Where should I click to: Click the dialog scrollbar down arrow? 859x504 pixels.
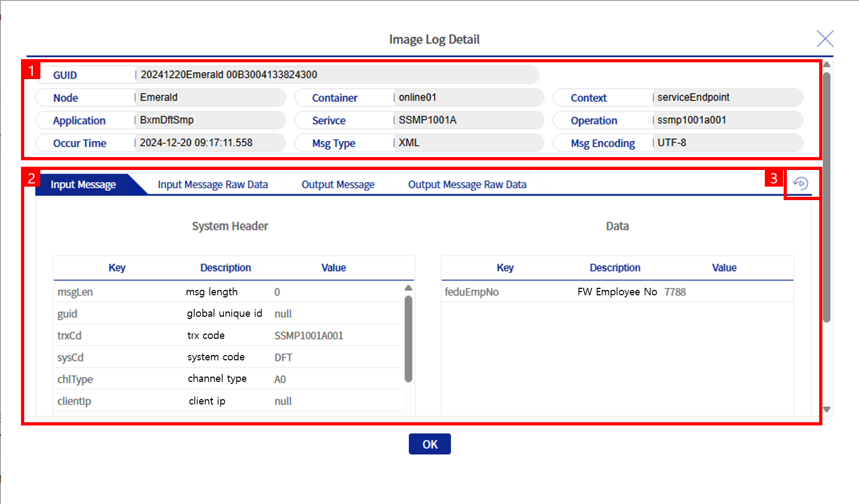tap(827, 409)
